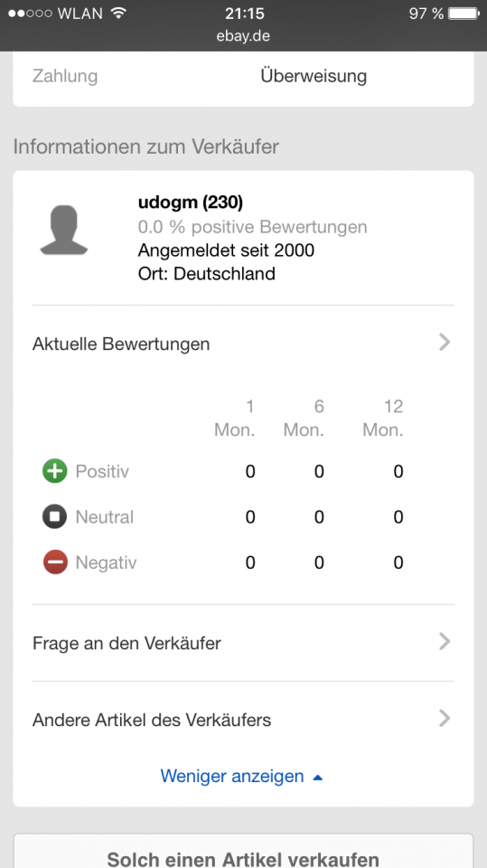Tap the Zahlung Überweisung row
The width and height of the screenshot is (487, 868).
244,76
